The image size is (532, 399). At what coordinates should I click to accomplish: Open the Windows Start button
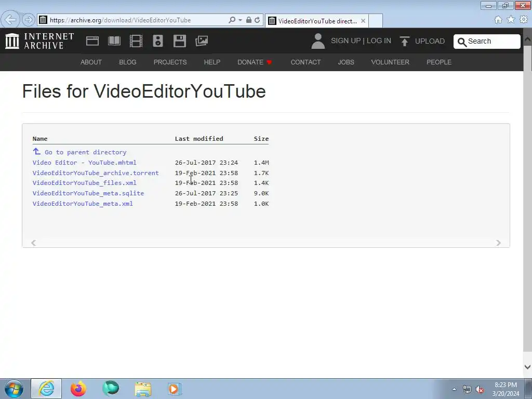(14, 389)
